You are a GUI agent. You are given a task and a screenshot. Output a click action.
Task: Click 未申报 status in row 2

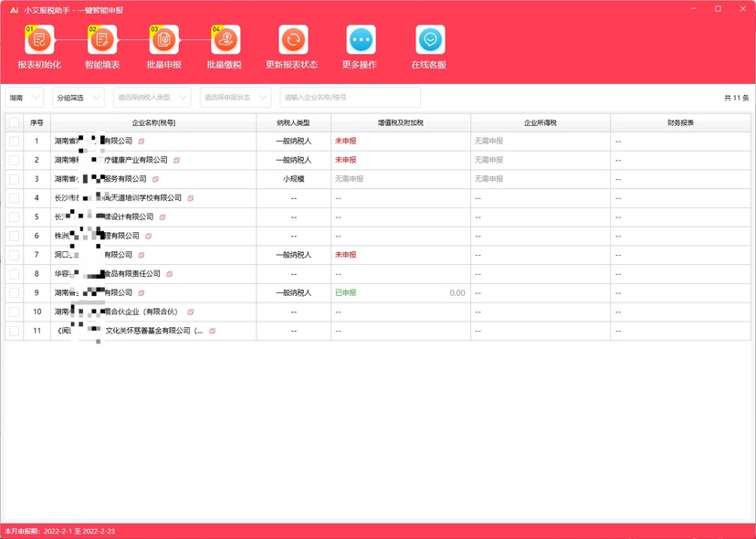point(346,160)
